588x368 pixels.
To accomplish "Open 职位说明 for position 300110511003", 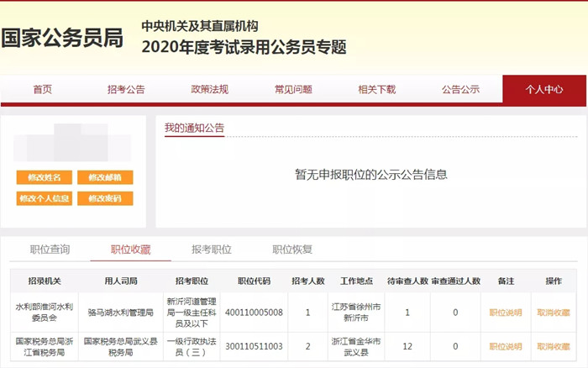I will point(506,346).
